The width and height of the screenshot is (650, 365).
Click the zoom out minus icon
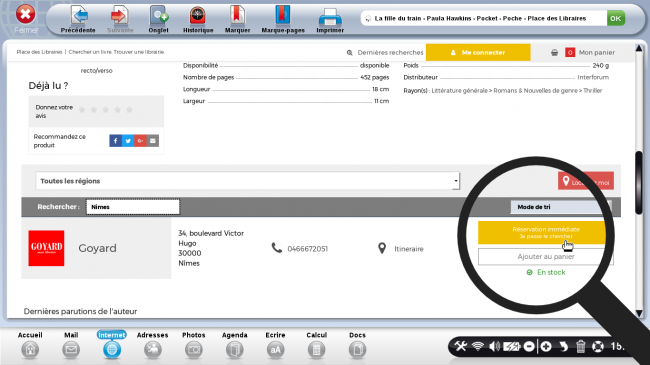[x=529, y=346]
